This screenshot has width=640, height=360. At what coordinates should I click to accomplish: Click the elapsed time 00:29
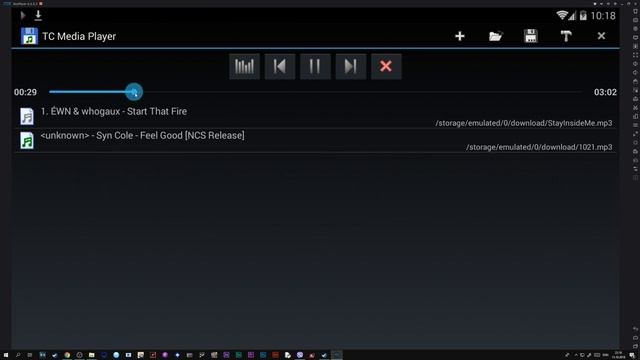[x=25, y=92]
